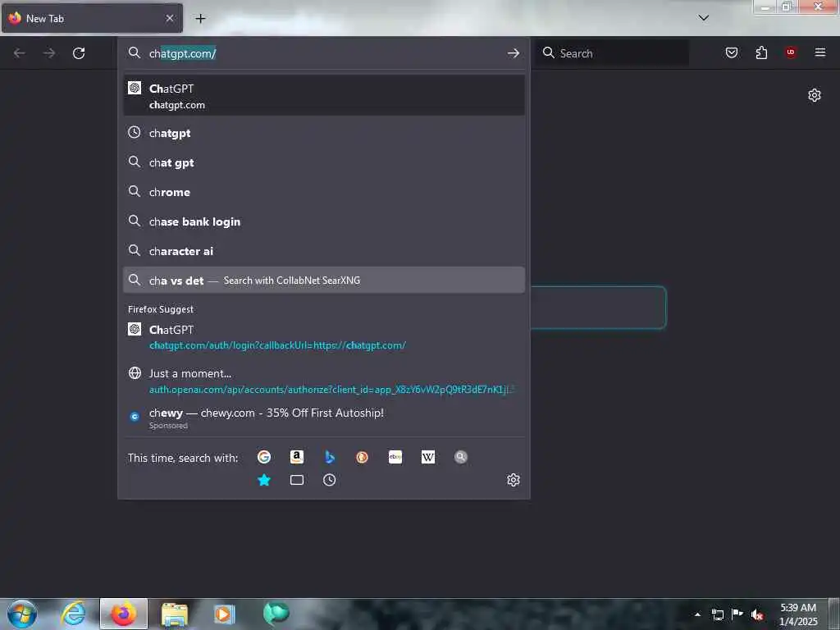The height and width of the screenshot is (630, 840).
Task: Open the uBlock Origin extension icon
Action: click(x=791, y=52)
